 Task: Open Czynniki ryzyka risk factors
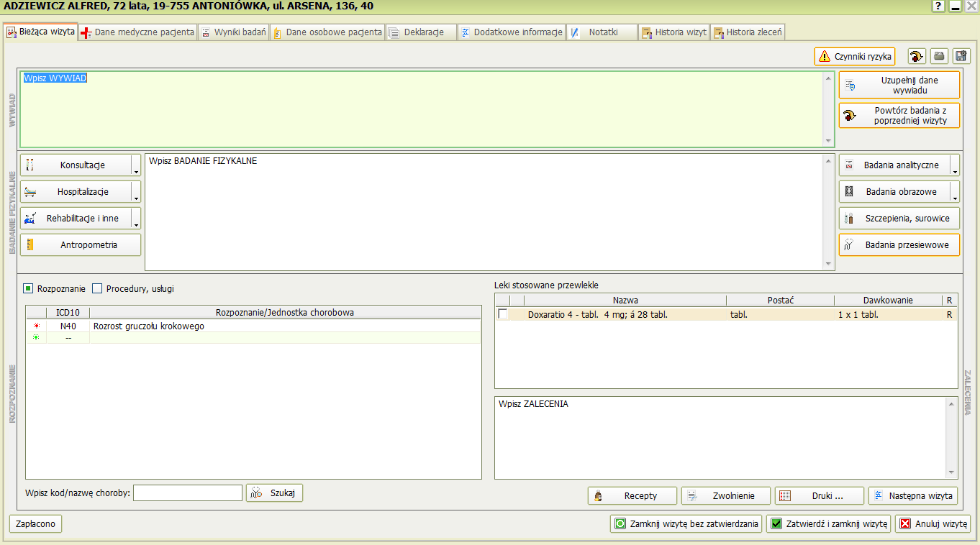tap(855, 56)
